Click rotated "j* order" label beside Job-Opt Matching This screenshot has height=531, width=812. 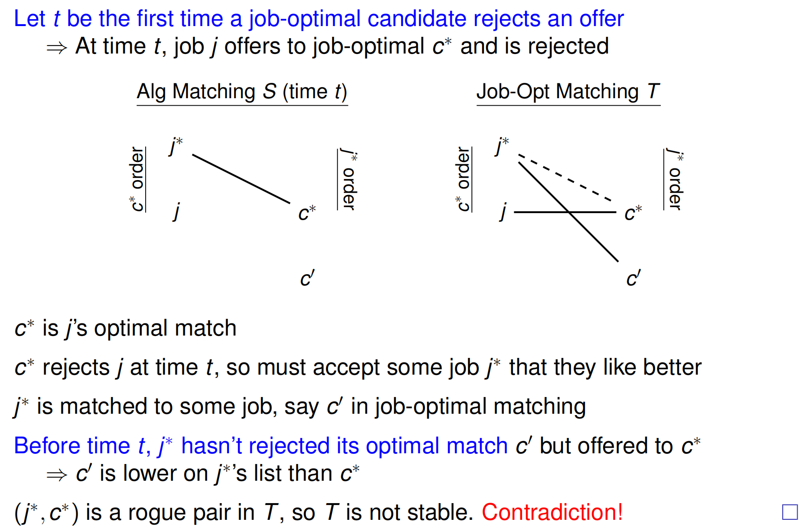[x=674, y=179]
